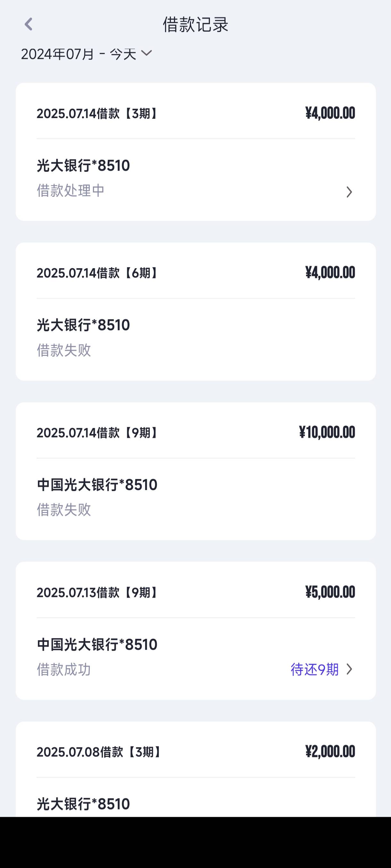Click the 借款处理中 status text
The width and height of the screenshot is (391, 868).
tap(71, 191)
